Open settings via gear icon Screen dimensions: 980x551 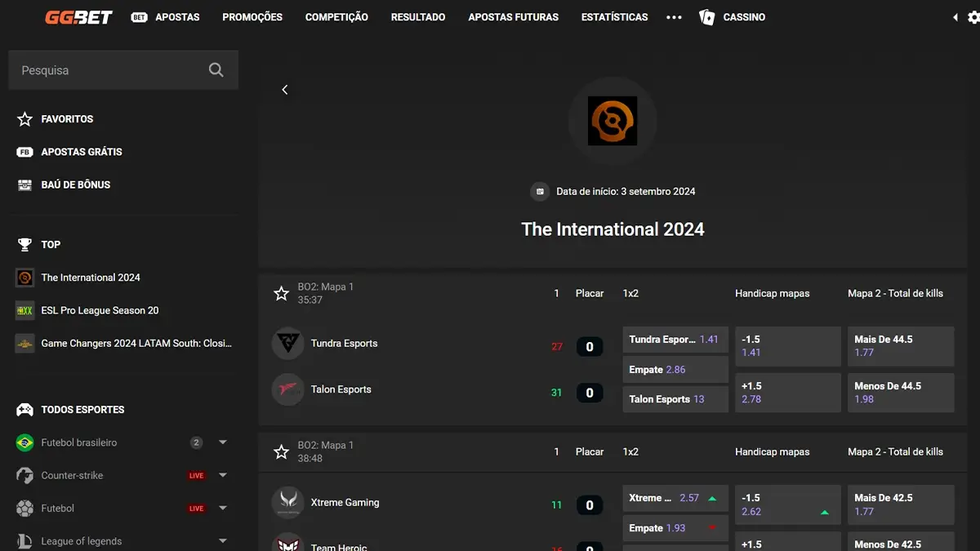click(973, 17)
